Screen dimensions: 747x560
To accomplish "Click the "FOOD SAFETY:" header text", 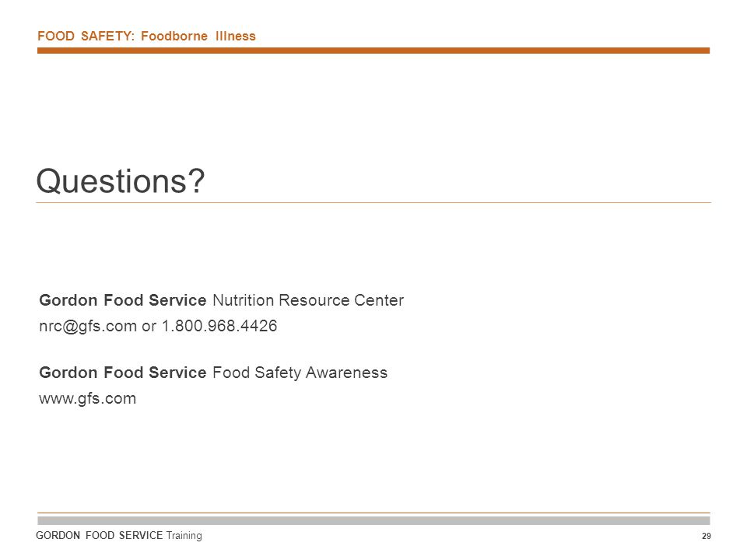I will point(86,37).
